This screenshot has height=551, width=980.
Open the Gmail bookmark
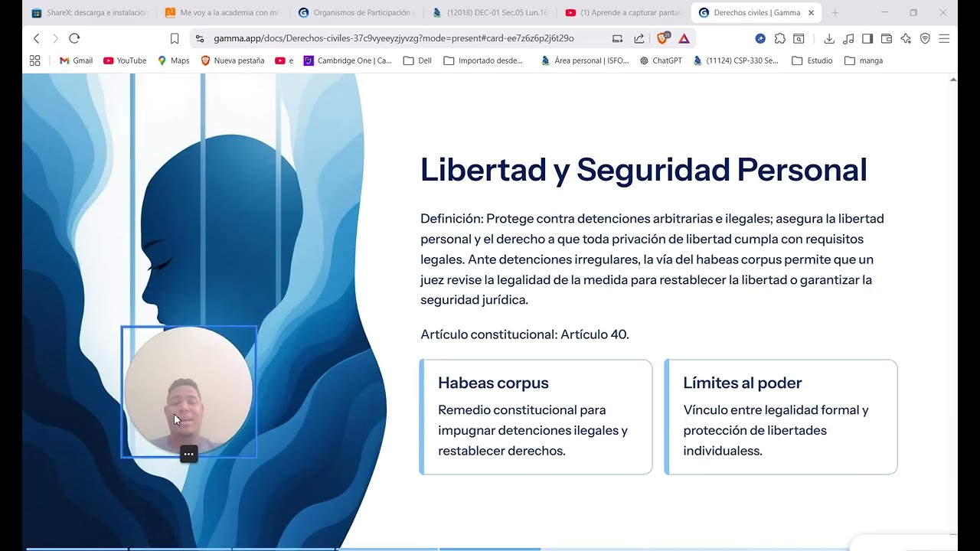point(76,60)
